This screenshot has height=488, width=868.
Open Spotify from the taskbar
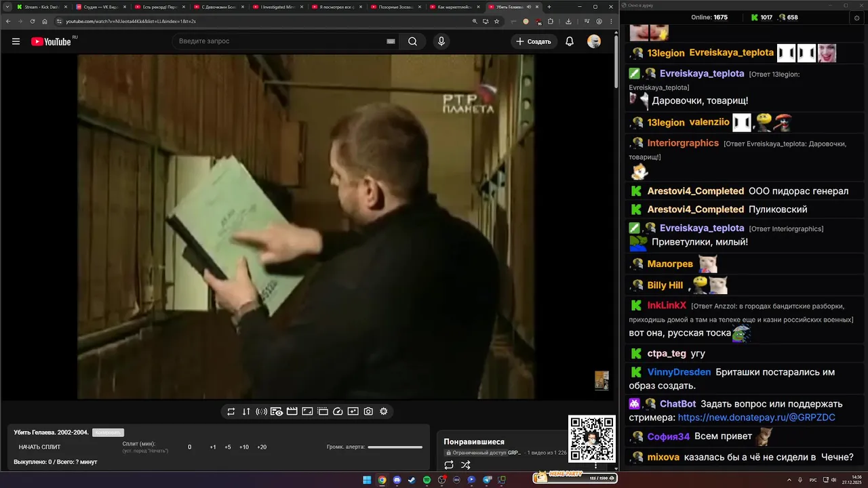[x=427, y=480]
